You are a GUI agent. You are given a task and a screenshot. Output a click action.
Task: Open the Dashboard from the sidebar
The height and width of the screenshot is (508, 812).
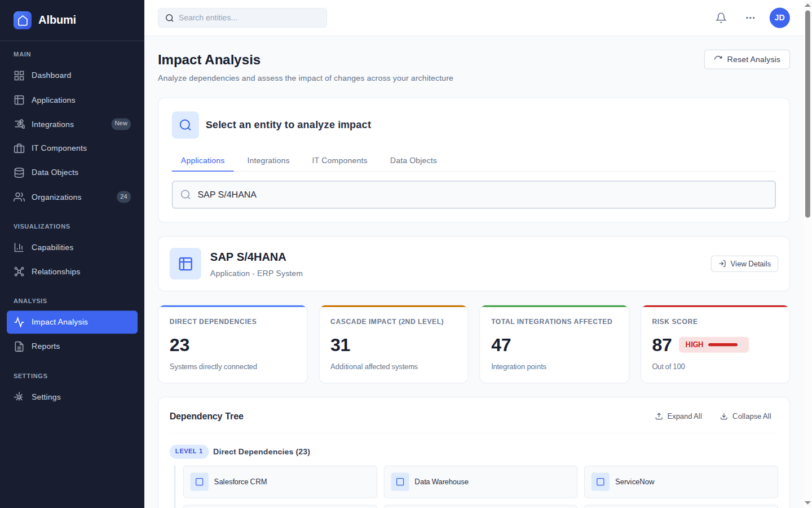point(51,75)
